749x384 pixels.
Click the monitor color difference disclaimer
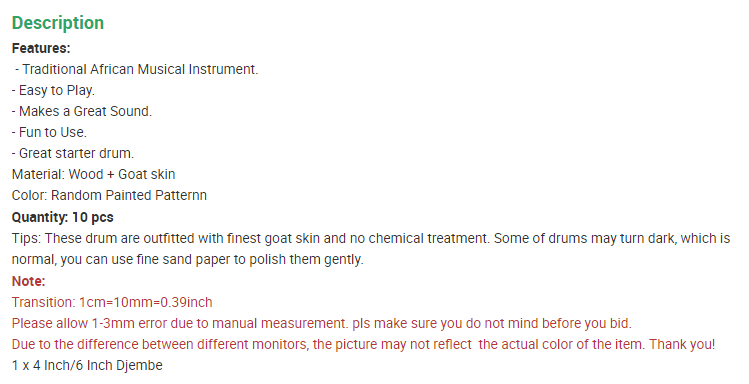coord(364,344)
